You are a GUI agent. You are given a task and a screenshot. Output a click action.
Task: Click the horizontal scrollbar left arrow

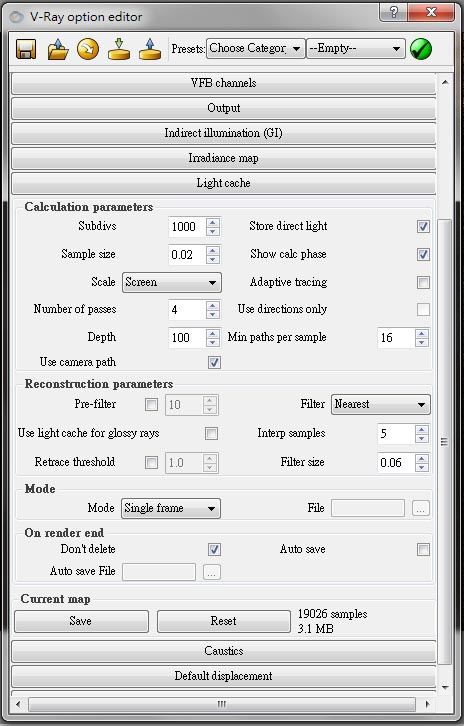[18, 705]
